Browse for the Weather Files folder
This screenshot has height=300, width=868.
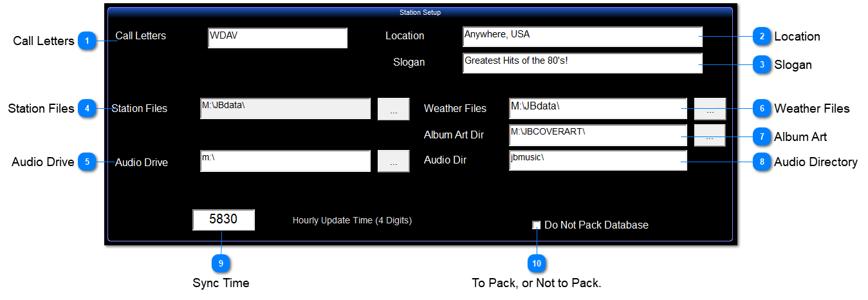(710, 109)
